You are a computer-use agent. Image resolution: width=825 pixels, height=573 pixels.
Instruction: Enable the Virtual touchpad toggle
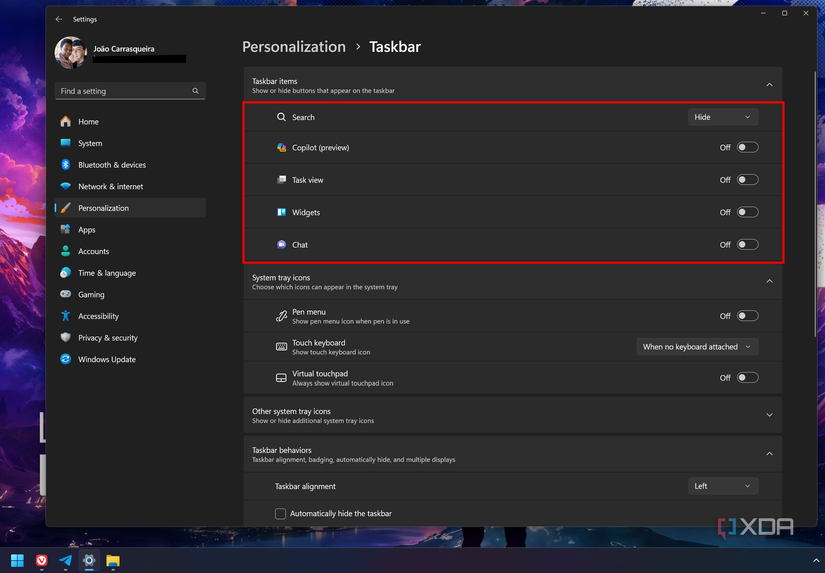click(747, 378)
